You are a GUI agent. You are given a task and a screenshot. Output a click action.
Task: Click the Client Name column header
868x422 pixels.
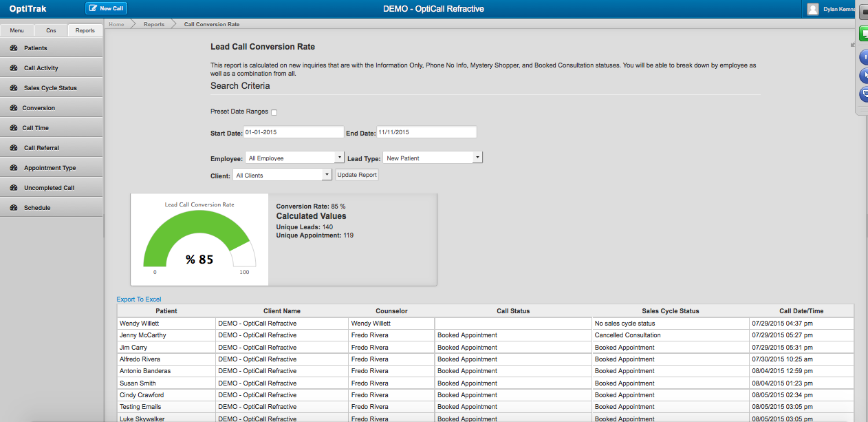pyautogui.click(x=282, y=311)
